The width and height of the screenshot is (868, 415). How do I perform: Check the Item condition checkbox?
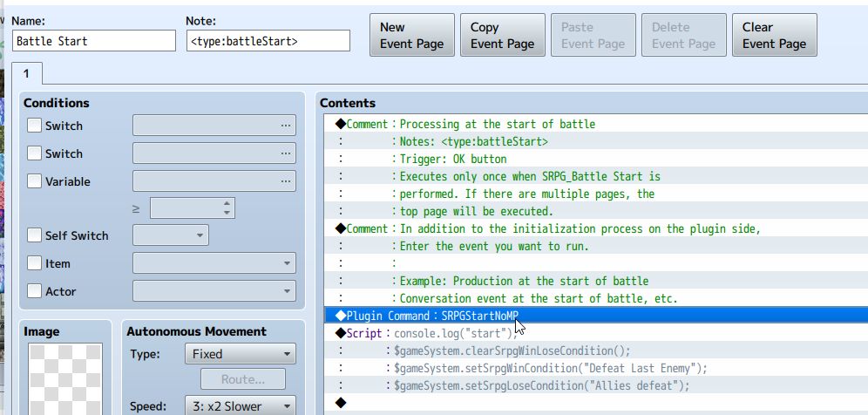tap(34, 263)
